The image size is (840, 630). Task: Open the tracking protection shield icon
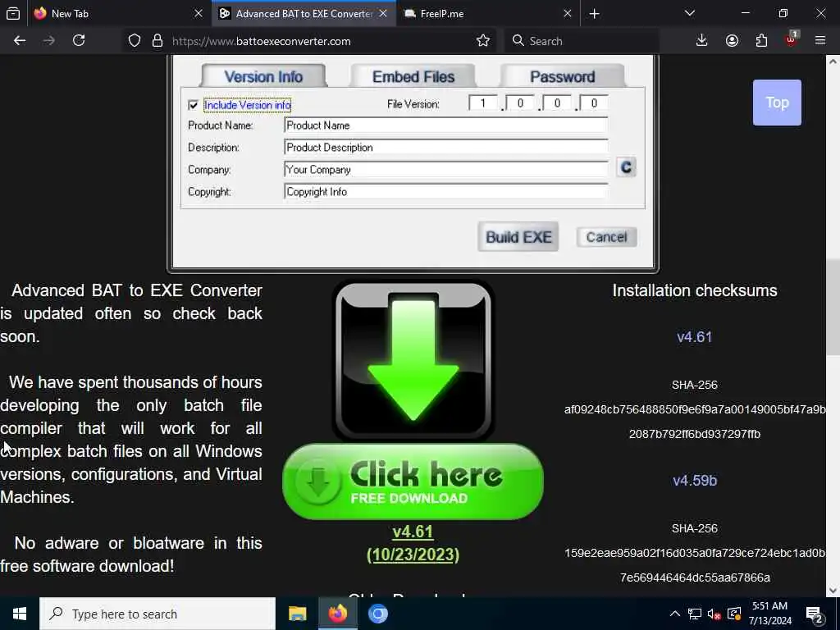(x=135, y=41)
